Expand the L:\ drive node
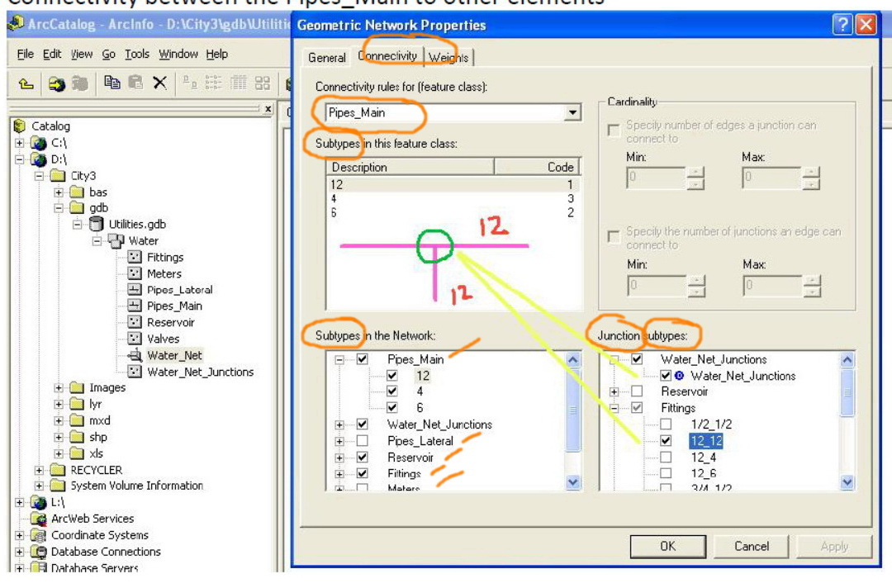 pos(19,502)
